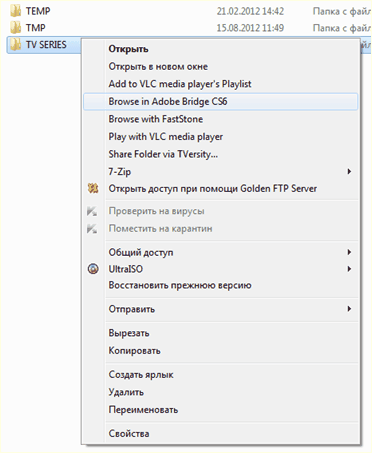The height and width of the screenshot is (453, 372).
Task: Click Поместить на карантин entry
Action: pyautogui.click(x=220, y=229)
